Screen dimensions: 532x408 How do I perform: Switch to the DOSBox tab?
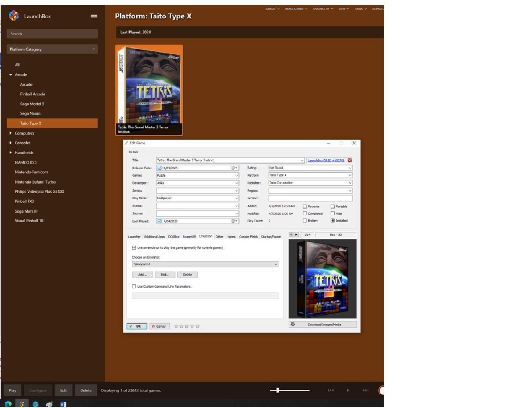pos(174,237)
